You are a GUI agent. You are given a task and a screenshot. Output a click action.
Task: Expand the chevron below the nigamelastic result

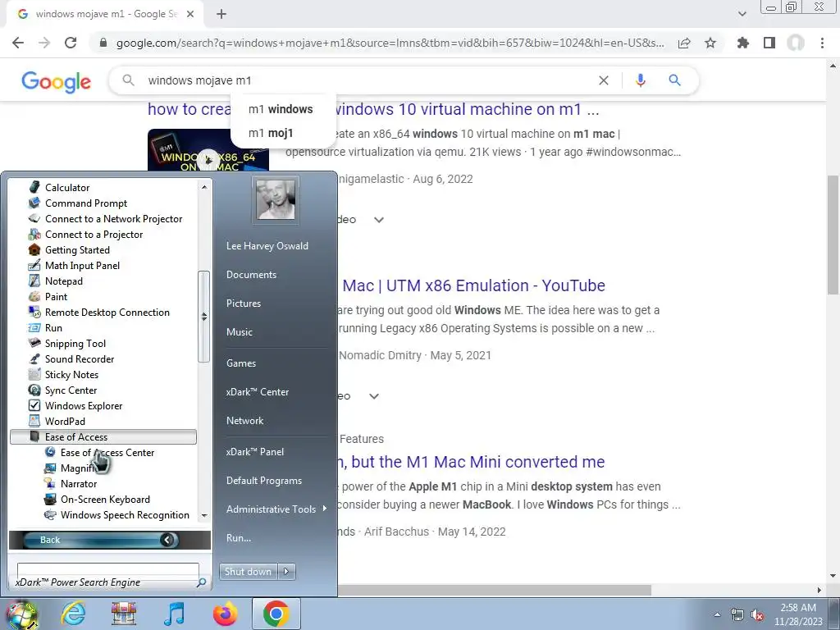(x=379, y=220)
